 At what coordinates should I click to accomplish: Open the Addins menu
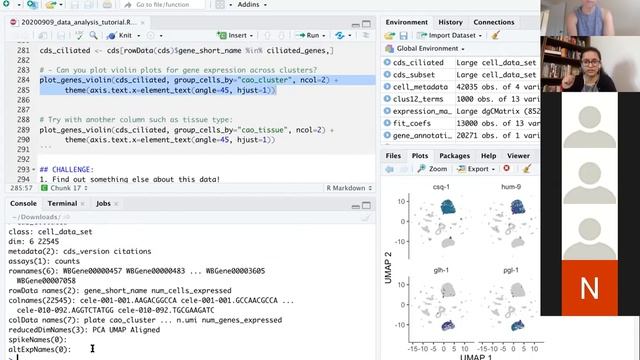[x=252, y=4]
